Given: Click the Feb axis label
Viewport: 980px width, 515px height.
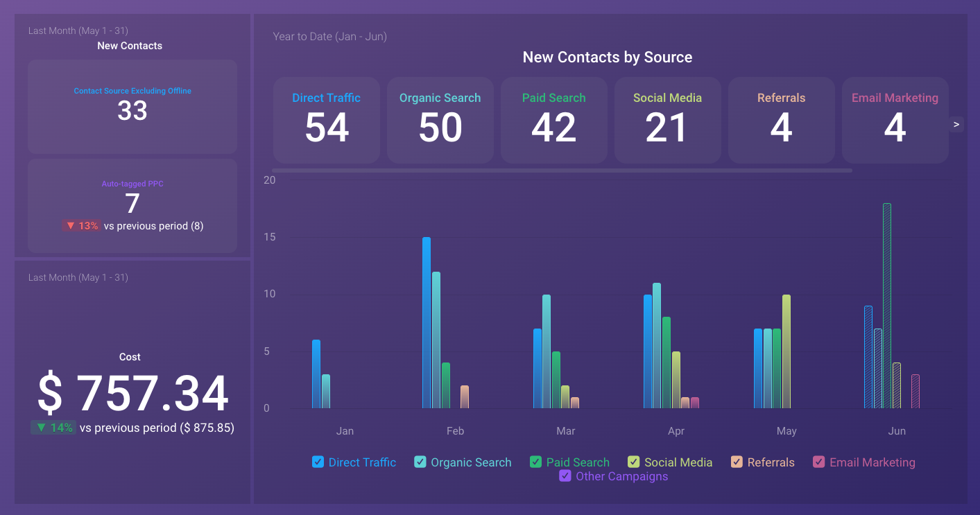Looking at the screenshot, I should [x=455, y=431].
